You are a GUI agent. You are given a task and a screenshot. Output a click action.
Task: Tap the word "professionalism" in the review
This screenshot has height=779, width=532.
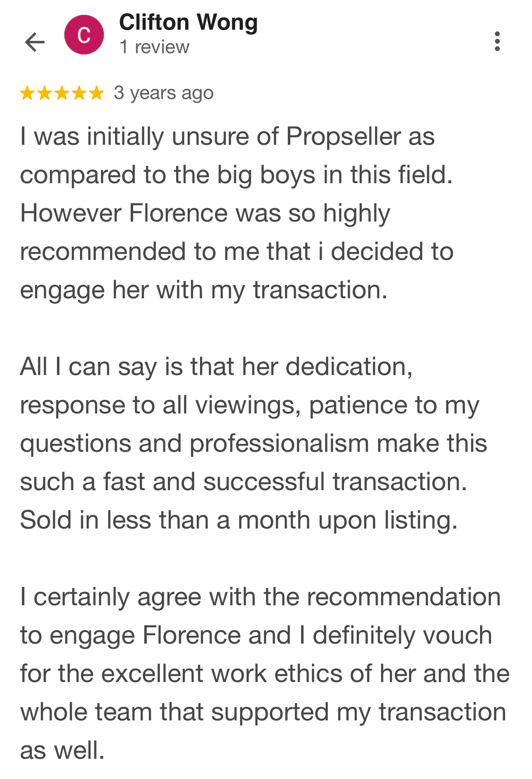[279, 444]
